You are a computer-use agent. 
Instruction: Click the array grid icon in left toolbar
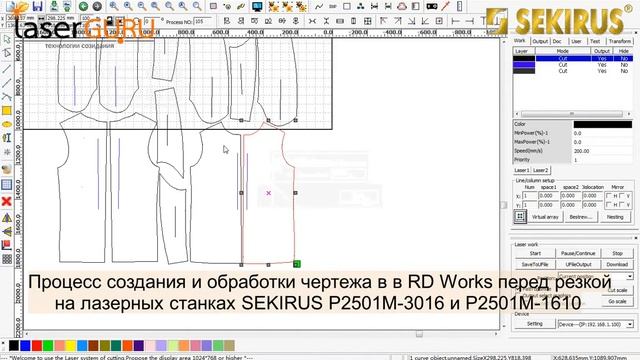click(x=7, y=259)
